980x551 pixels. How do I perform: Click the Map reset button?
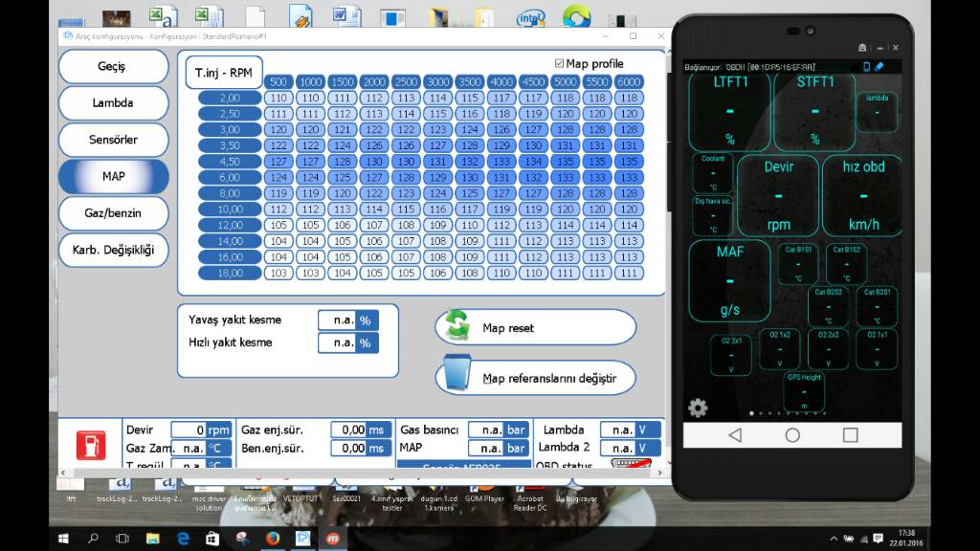click(535, 327)
